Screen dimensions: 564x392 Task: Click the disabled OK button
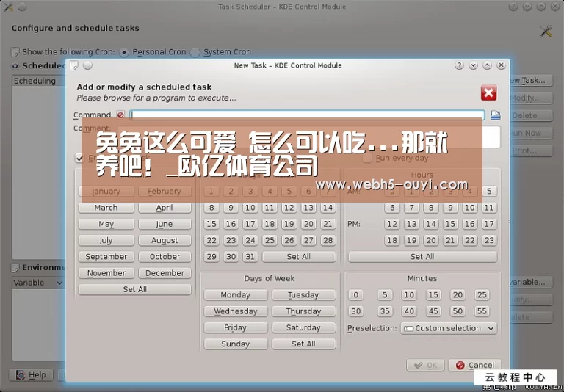[425, 366]
